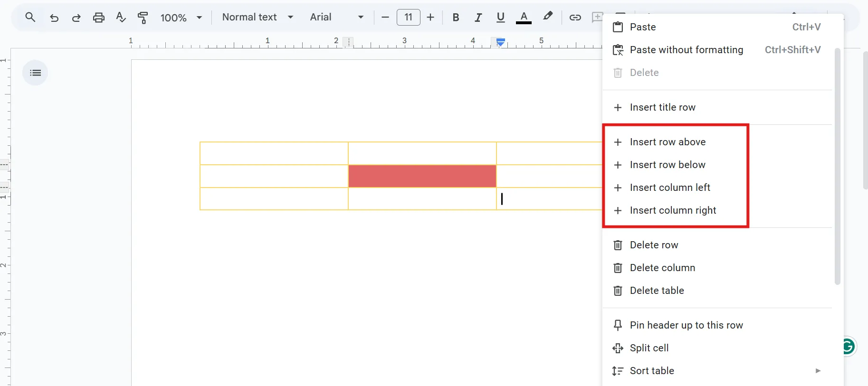Click the blue indent marker on ruler
This screenshot has height=386, width=868.
[x=500, y=42]
